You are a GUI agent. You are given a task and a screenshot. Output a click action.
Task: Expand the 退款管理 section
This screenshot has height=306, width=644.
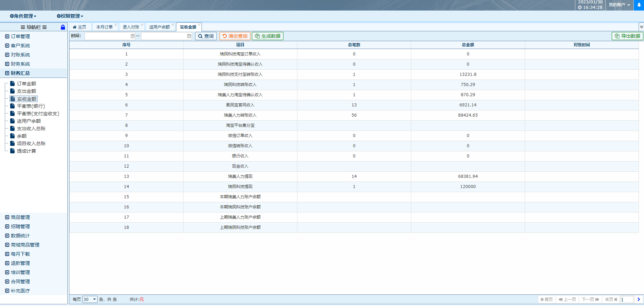(x=34, y=263)
